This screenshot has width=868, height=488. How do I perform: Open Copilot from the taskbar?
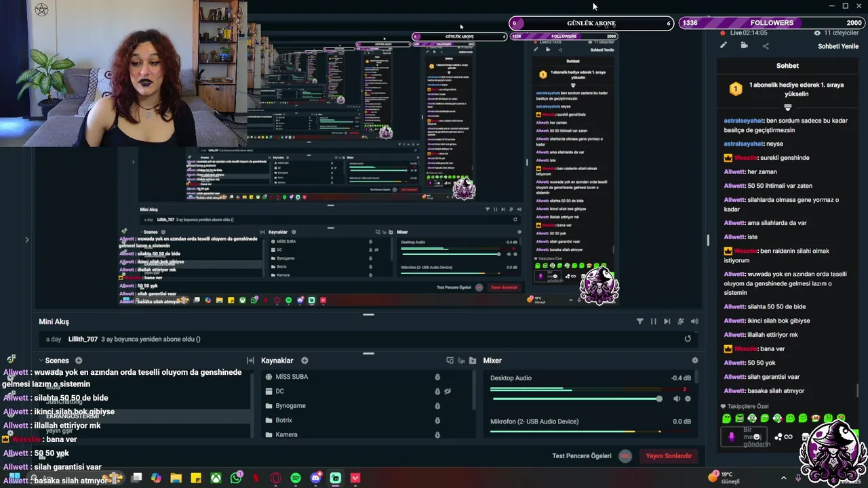pyautogui.click(x=156, y=478)
